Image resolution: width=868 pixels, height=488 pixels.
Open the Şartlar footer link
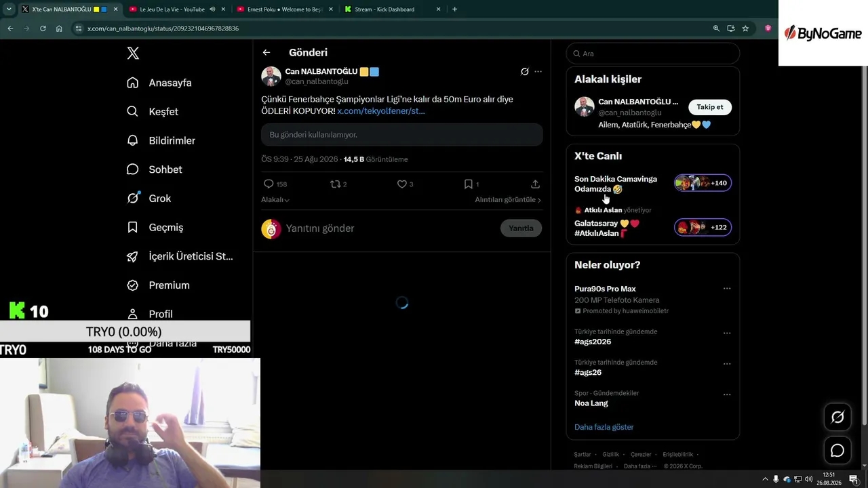tap(583, 455)
